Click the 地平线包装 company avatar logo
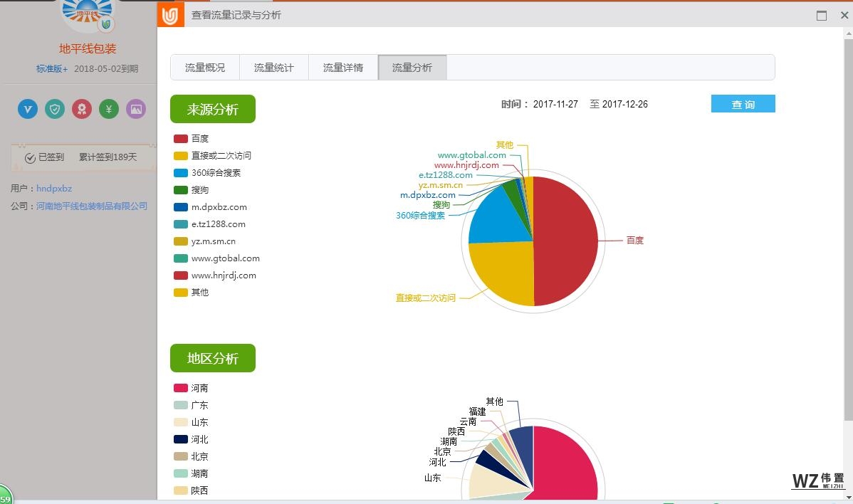 (88, 14)
